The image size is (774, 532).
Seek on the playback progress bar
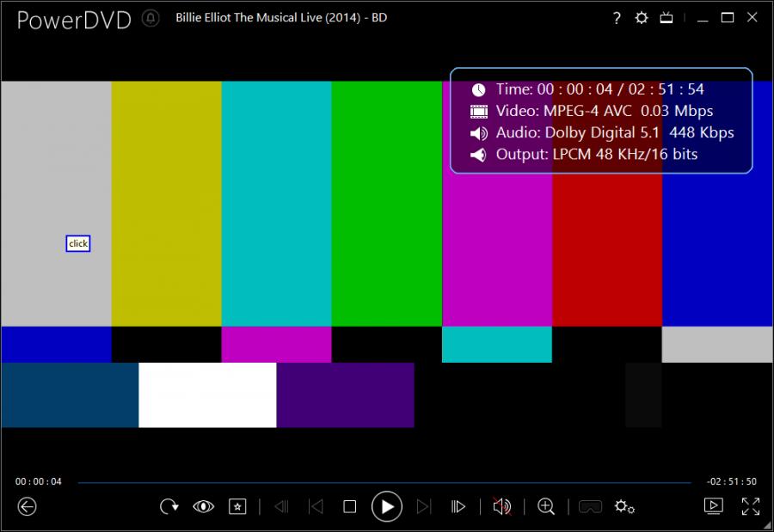click(x=384, y=482)
